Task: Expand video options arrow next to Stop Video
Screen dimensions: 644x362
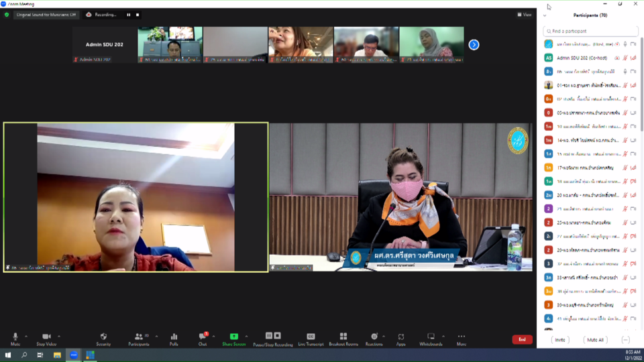Action: pos(59,337)
